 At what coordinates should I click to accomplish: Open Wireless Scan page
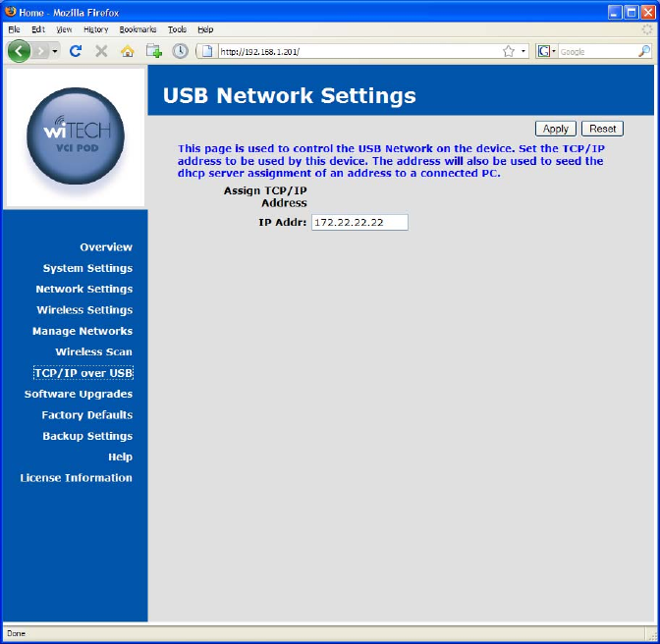point(94,351)
